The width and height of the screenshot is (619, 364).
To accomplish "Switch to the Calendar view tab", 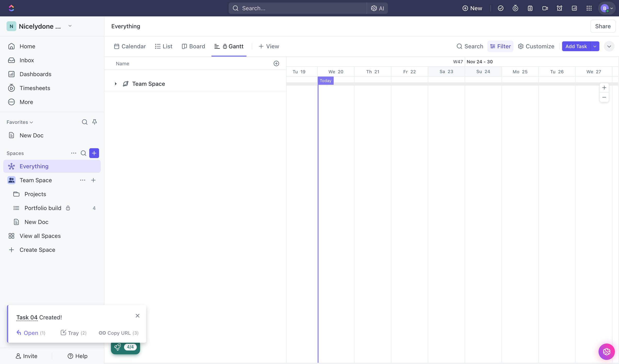I will [x=130, y=46].
